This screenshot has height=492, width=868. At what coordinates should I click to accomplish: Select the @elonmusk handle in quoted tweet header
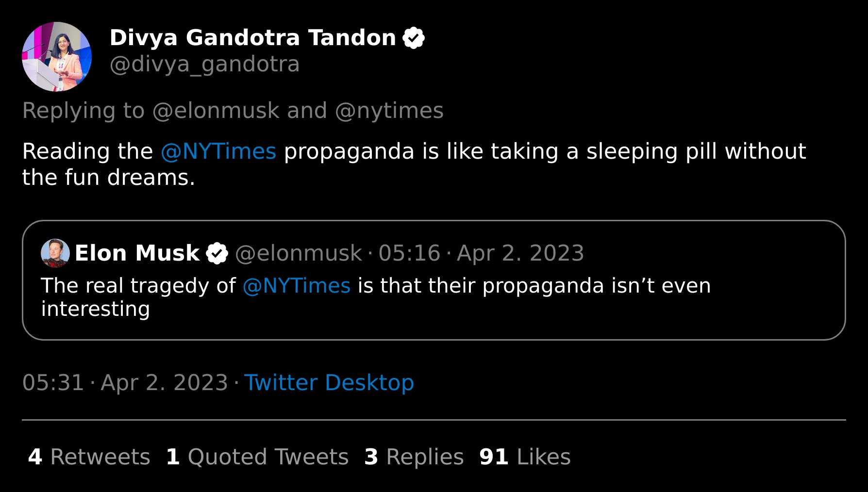point(299,253)
